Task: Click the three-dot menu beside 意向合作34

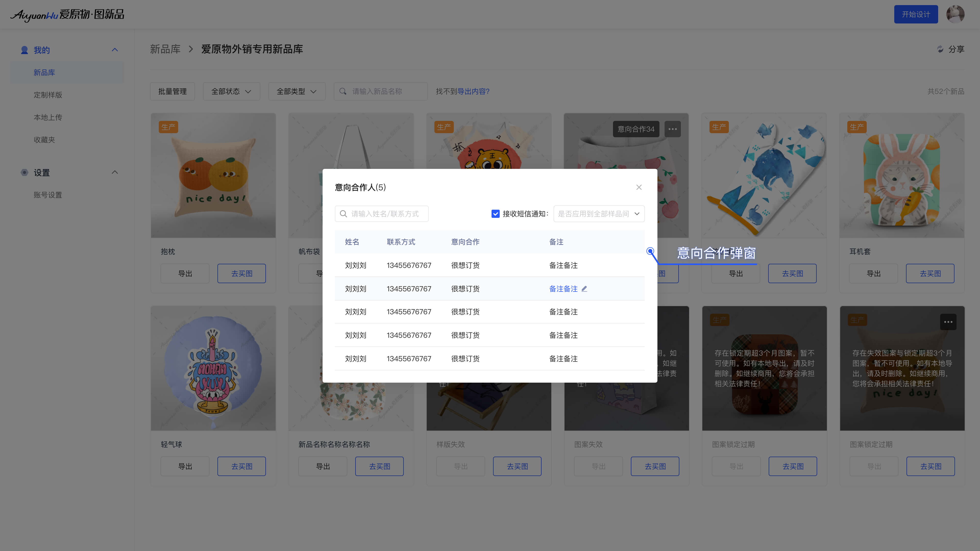Action: [x=672, y=129]
